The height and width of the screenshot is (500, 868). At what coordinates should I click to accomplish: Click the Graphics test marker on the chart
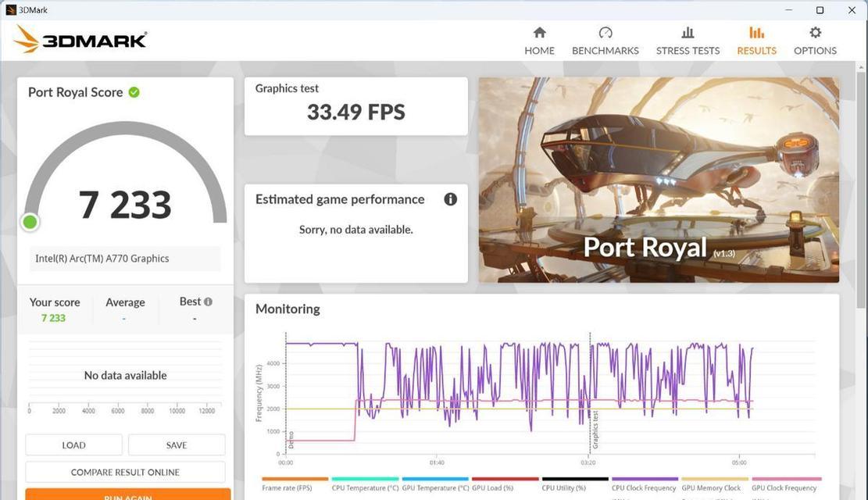(x=595, y=430)
